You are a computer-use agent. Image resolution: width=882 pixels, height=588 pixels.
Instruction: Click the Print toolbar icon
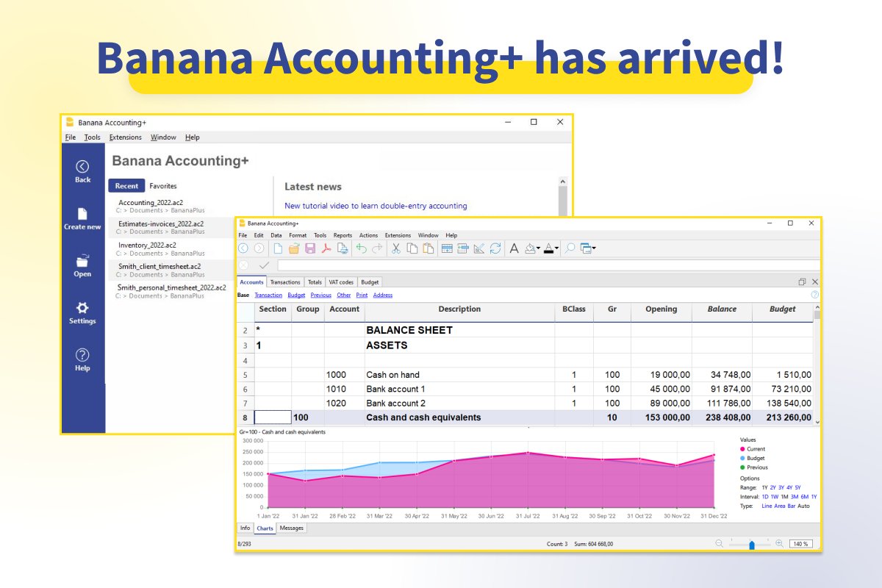click(x=343, y=248)
